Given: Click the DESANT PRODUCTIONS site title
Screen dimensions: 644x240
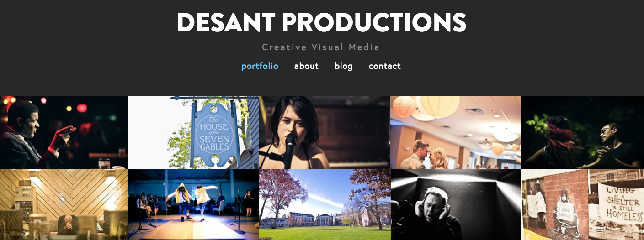Looking at the screenshot, I should pyautogui.click(x=322, y=22).
